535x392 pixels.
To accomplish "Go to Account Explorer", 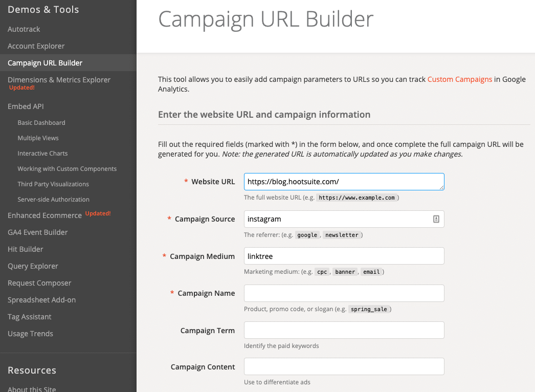I will tap(36, 46).
